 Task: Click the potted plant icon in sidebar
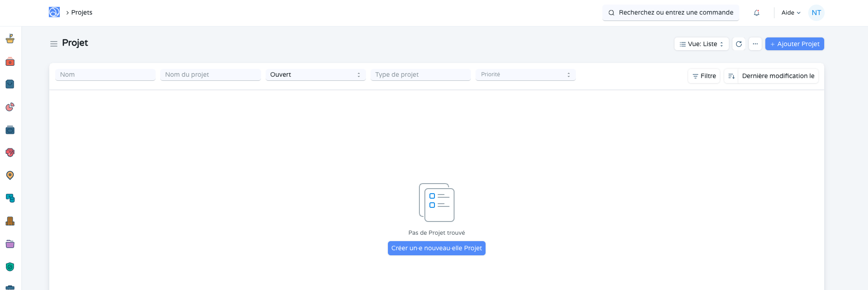10,39
